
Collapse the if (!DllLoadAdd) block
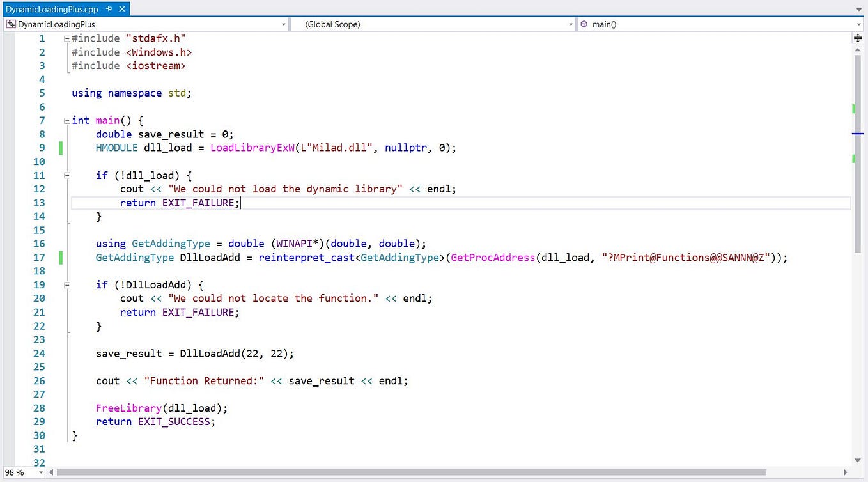[66, 284]
